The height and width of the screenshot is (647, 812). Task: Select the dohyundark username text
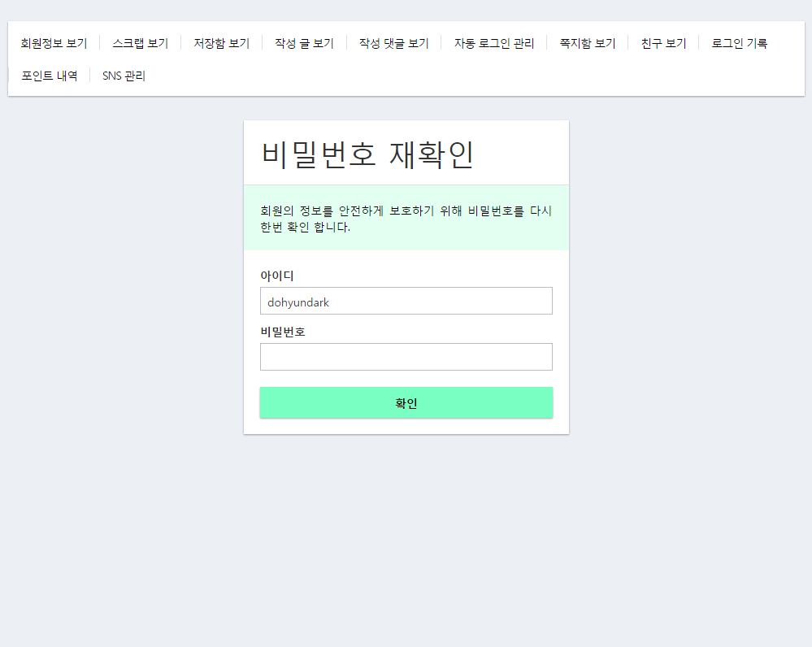pyautogui.click(x=297, y=302)
